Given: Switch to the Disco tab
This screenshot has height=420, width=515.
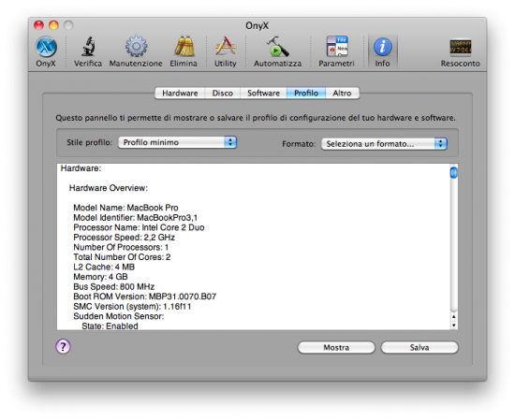Looking at the screenshot, I should click(222, 94).
